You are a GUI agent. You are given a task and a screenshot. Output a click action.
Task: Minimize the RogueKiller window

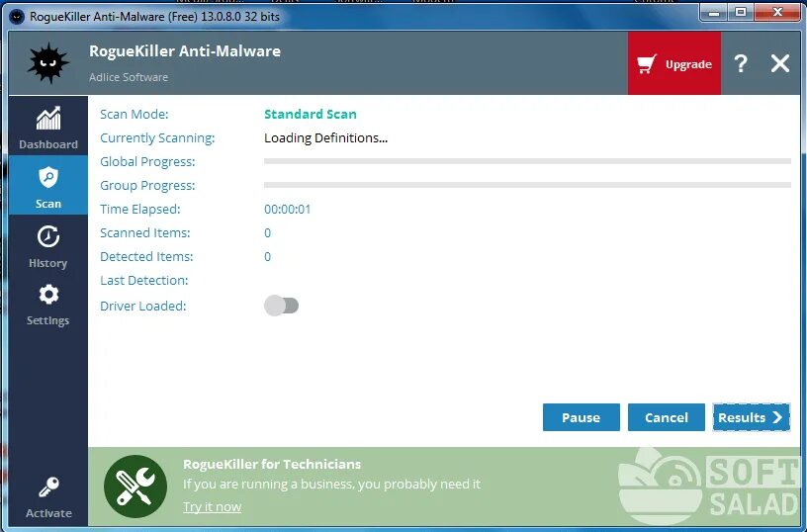pos(714,12)
